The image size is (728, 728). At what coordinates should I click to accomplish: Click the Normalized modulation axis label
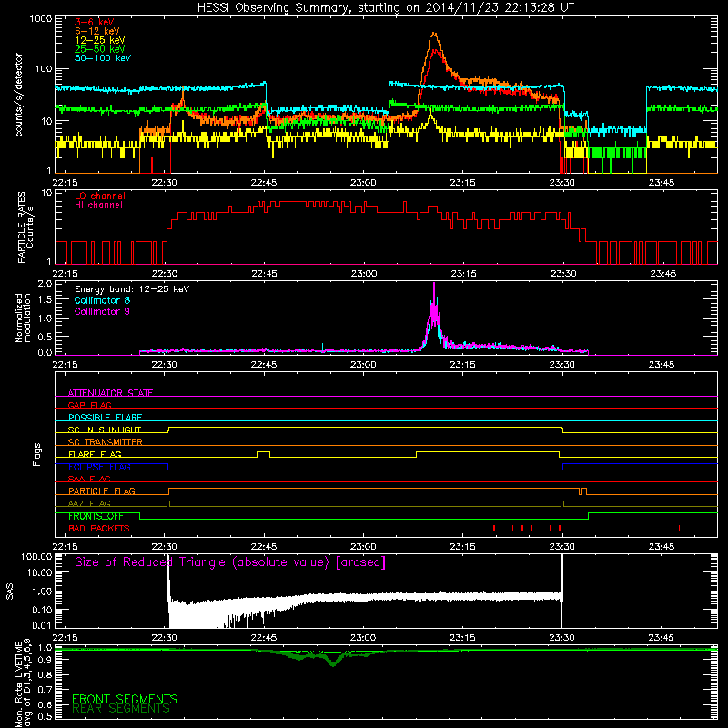24,318
